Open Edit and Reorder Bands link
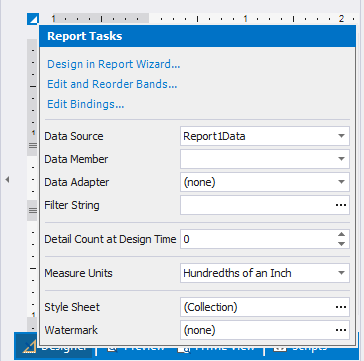The height and width of the screenshot is (361, 364). coord(112,84)
